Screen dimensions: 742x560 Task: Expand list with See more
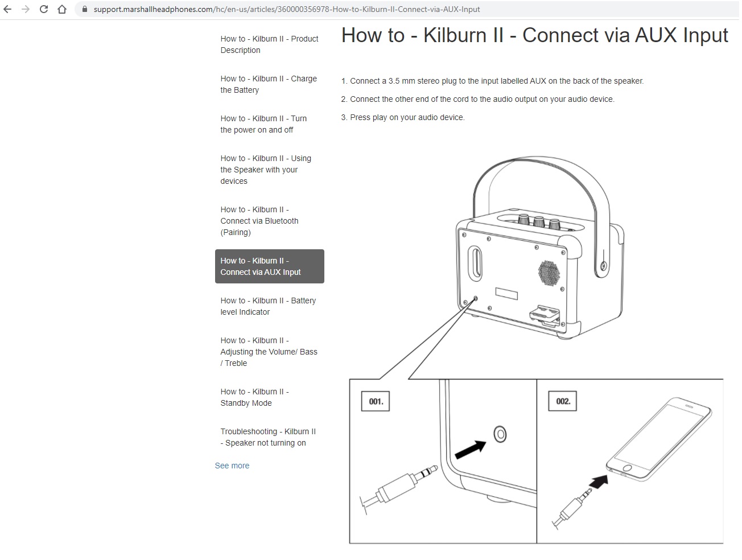(232, 466)
